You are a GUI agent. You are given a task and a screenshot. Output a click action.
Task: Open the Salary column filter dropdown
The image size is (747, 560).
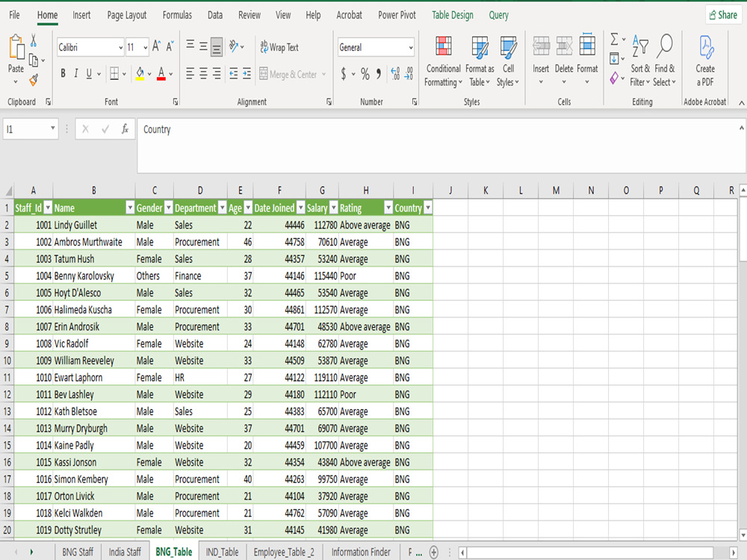click(x=333, y=208)
